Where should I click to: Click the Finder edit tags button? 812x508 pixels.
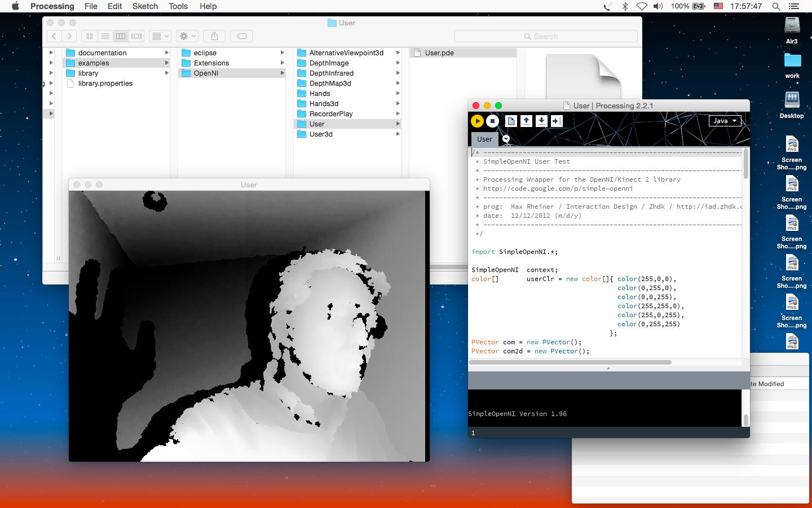(241, 36)
